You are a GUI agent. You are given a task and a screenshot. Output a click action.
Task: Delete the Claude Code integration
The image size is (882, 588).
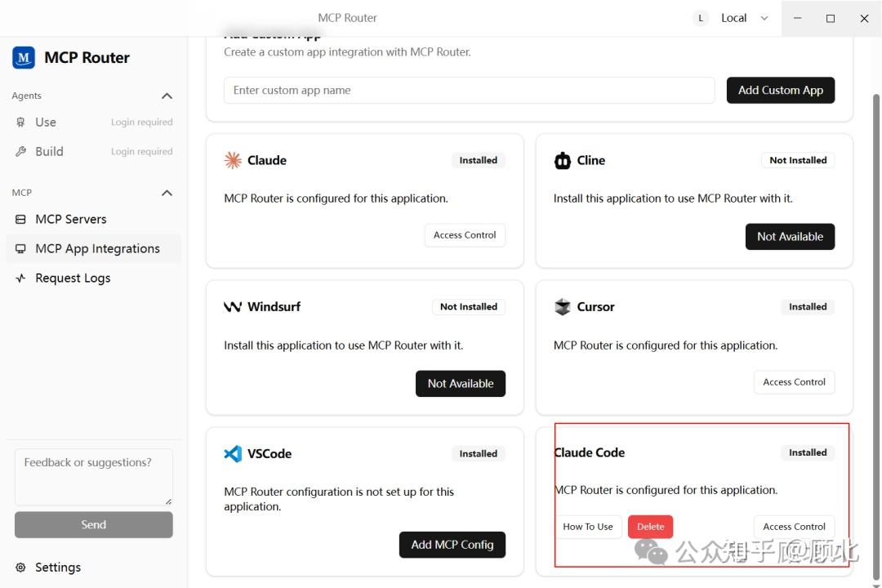[x=650, y=527]
